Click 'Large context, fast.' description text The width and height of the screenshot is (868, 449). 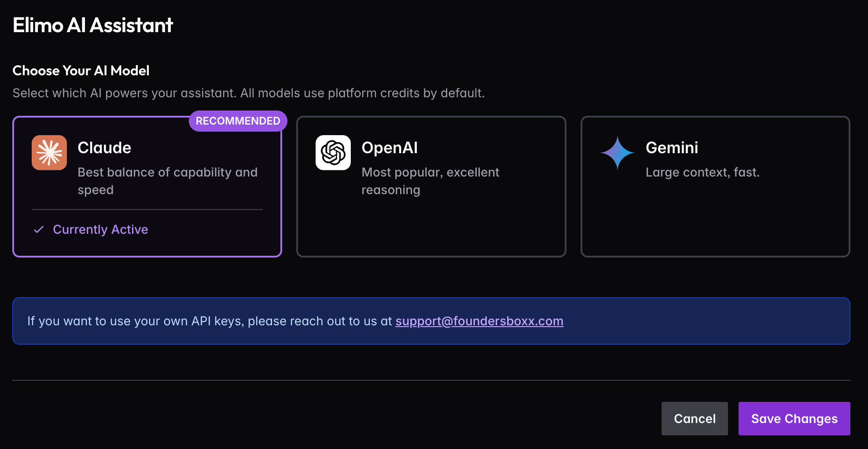702,172
